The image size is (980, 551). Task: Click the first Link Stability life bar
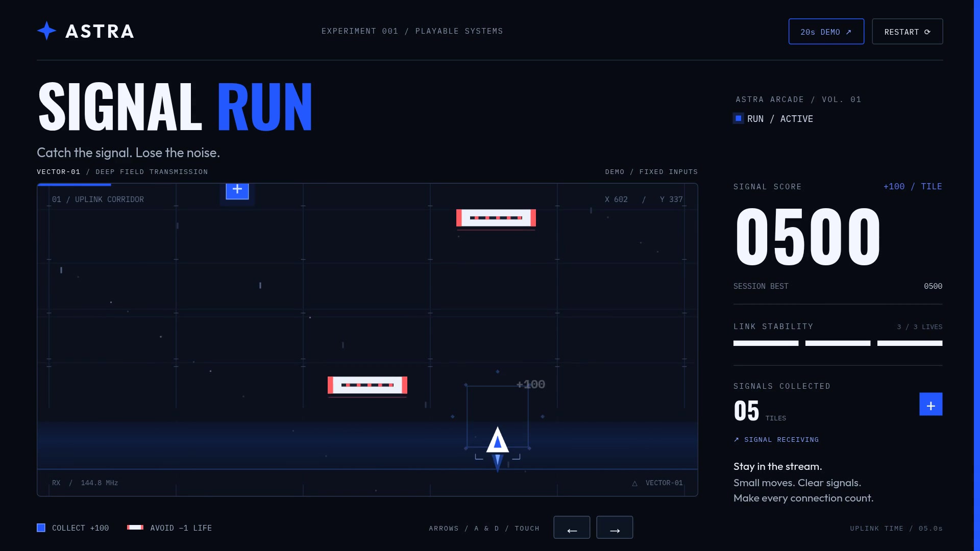click(x=766, y=343)
